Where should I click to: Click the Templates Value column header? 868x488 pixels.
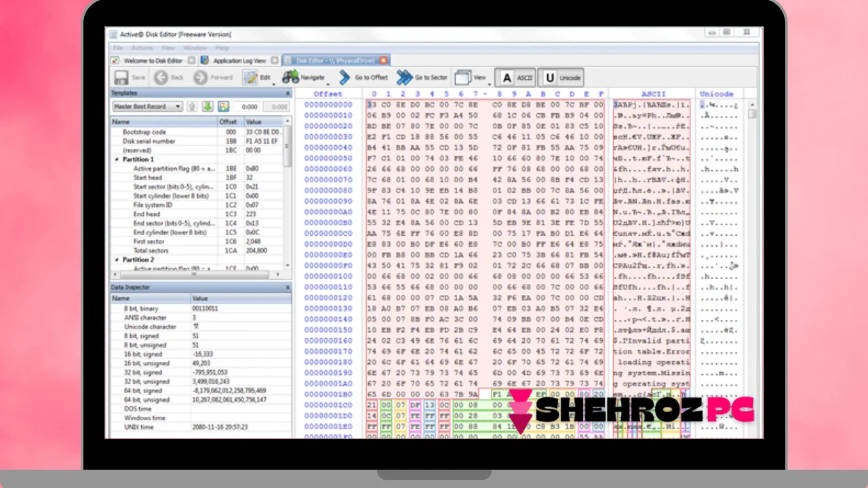tap(262, 121)
